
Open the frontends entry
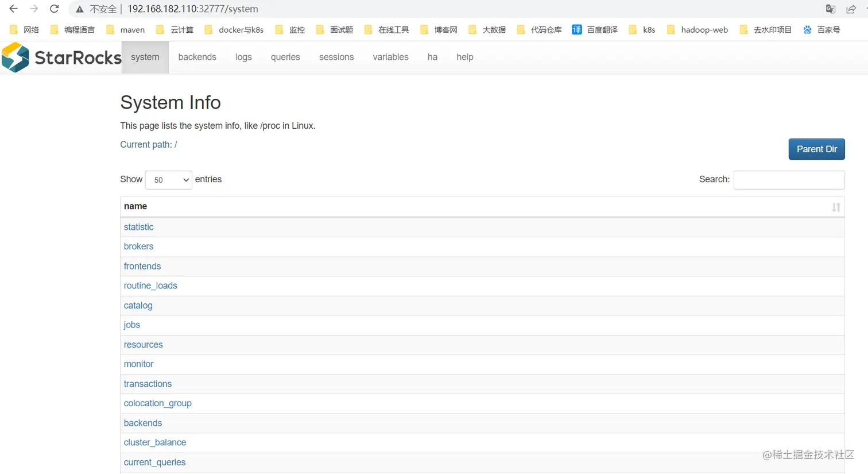[142, 266]
